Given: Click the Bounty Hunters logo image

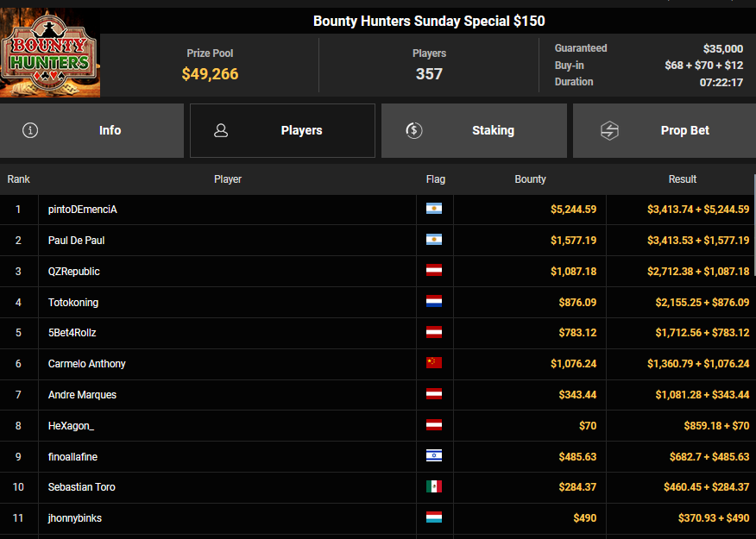Looking at the screenshot, I should (50, 53).
